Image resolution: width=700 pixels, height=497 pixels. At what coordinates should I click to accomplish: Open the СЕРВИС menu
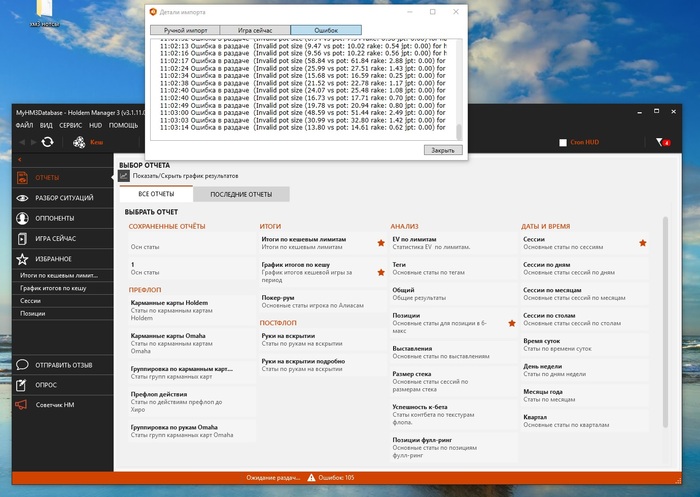click(x=71, y=125)
